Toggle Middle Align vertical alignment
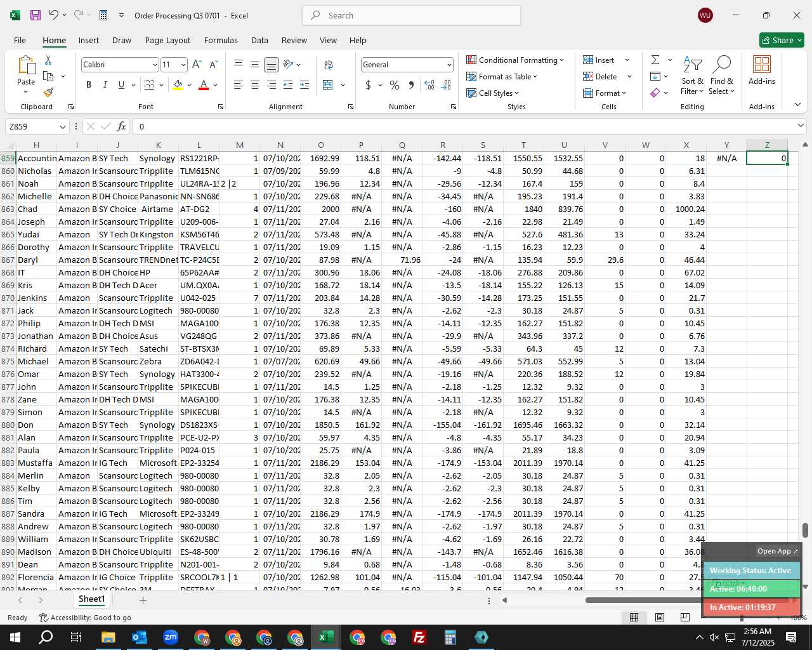 [255, 64]
